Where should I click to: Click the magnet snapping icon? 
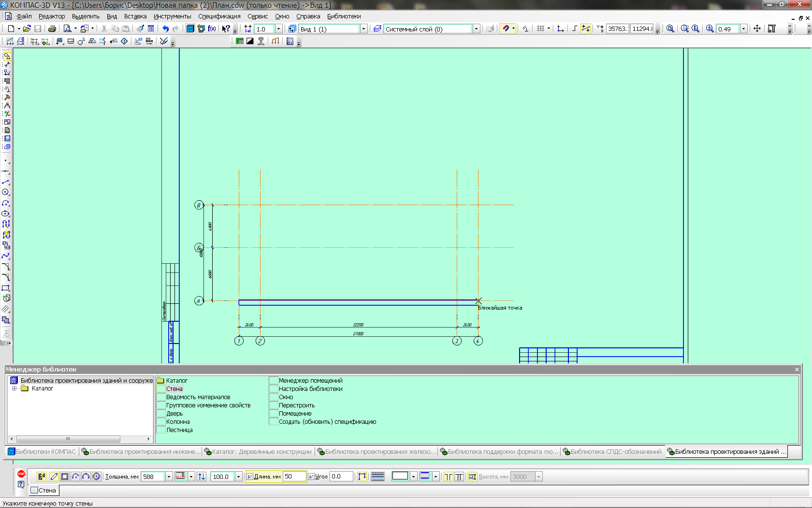click(x=506, y=29)
